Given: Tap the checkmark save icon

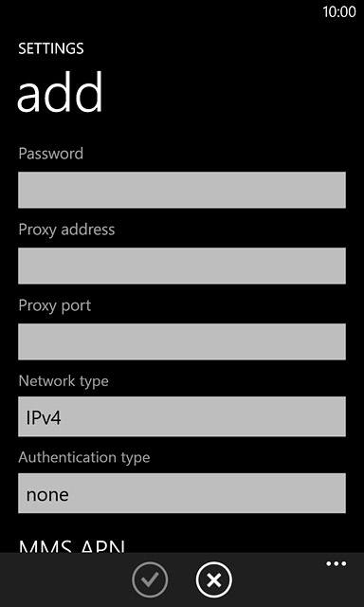Looking at the screenshot, I should pyautogui.click(x=150, y=579).
